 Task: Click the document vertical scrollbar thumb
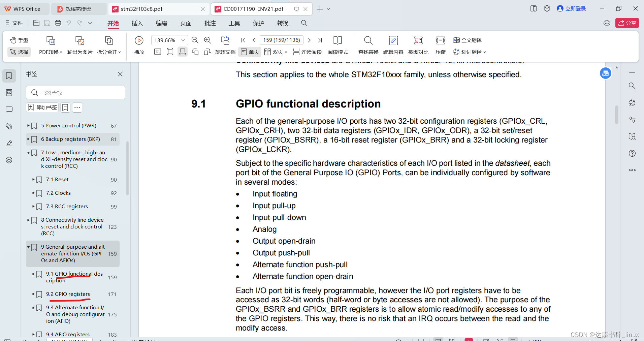(x=616, y=115)
